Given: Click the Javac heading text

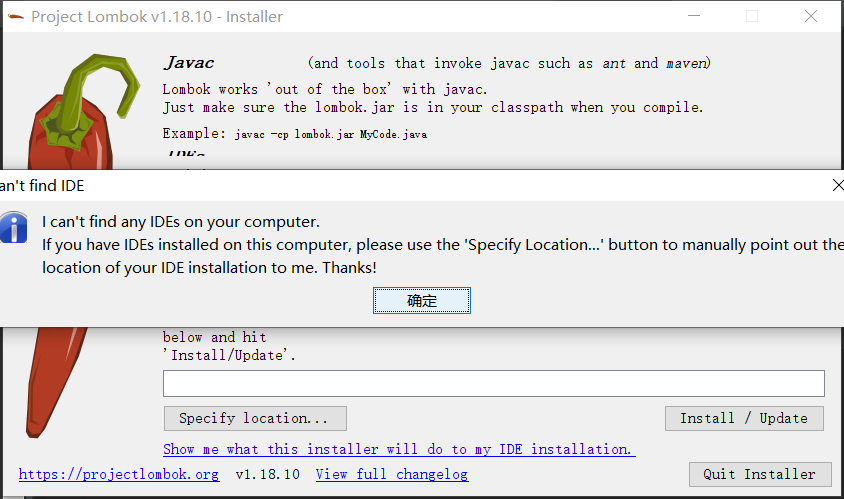Looking at the screenshot, I should click(189, 63).
